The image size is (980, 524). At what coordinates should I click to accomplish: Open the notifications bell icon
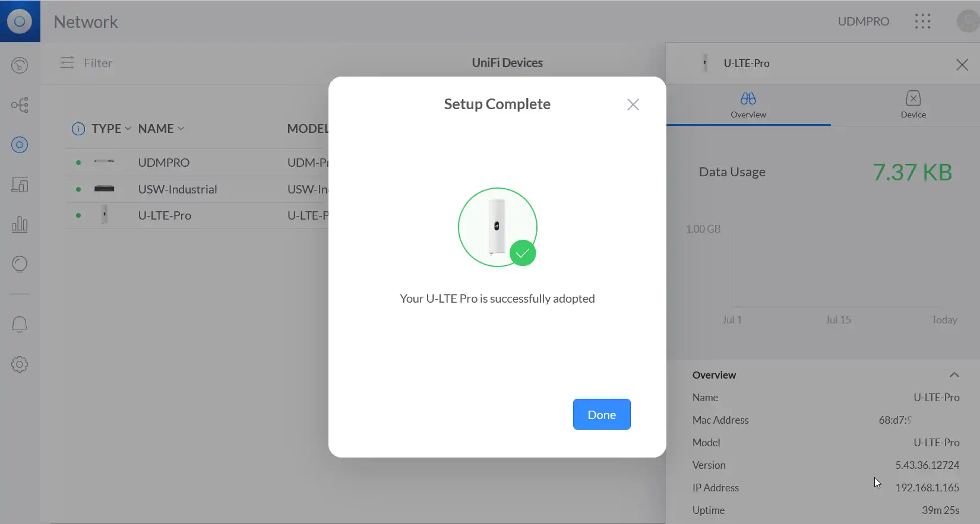click(20, 324)
